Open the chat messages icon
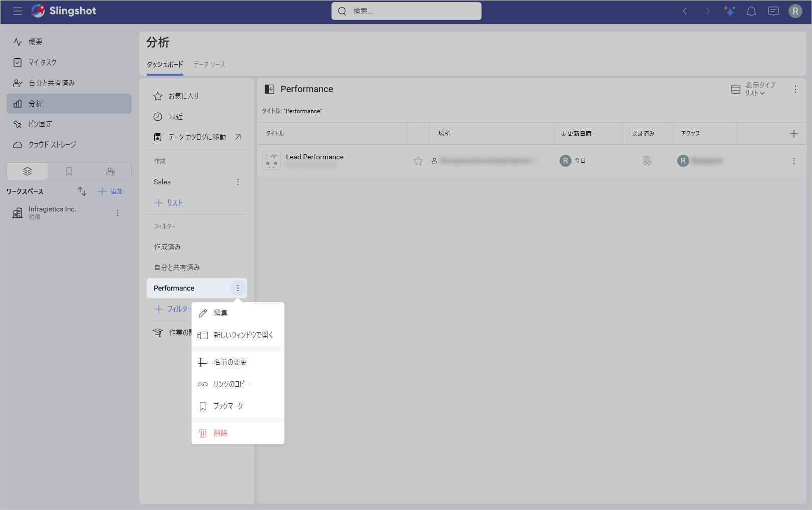This screenshot has width=812, height=510. (773, 11)
